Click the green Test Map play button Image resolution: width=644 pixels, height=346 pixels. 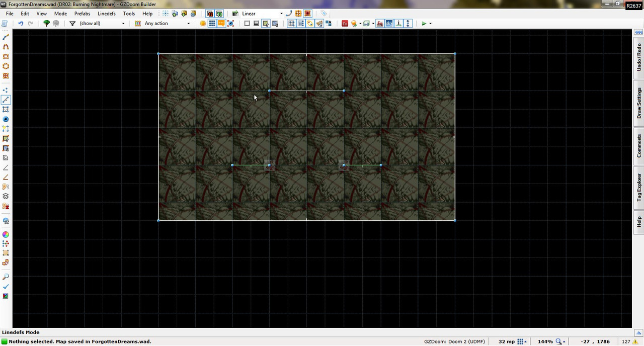[x=424, y=24]
